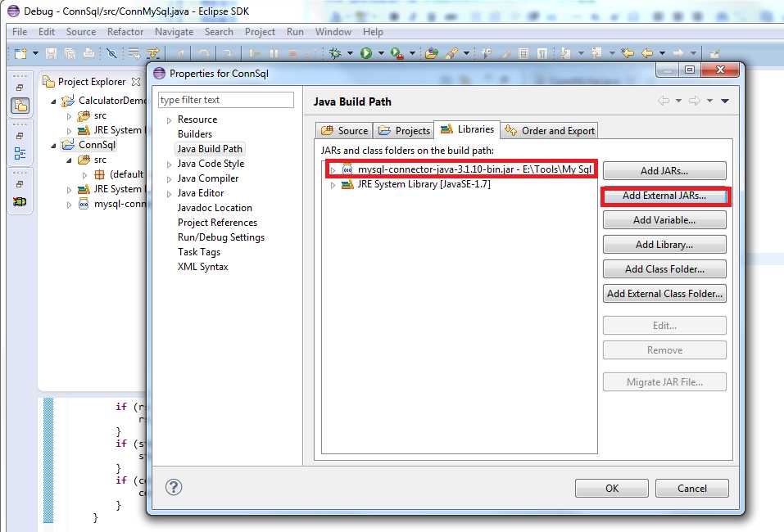Select Project References in properties tree
Image resolution: width=784 pixels, height=532 pixels.
(217, 223)
